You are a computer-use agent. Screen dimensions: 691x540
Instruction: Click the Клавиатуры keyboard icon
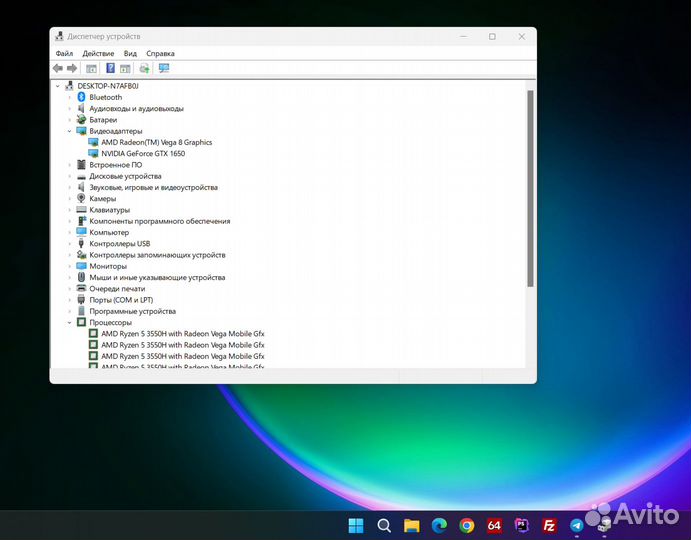pos(81,209)
